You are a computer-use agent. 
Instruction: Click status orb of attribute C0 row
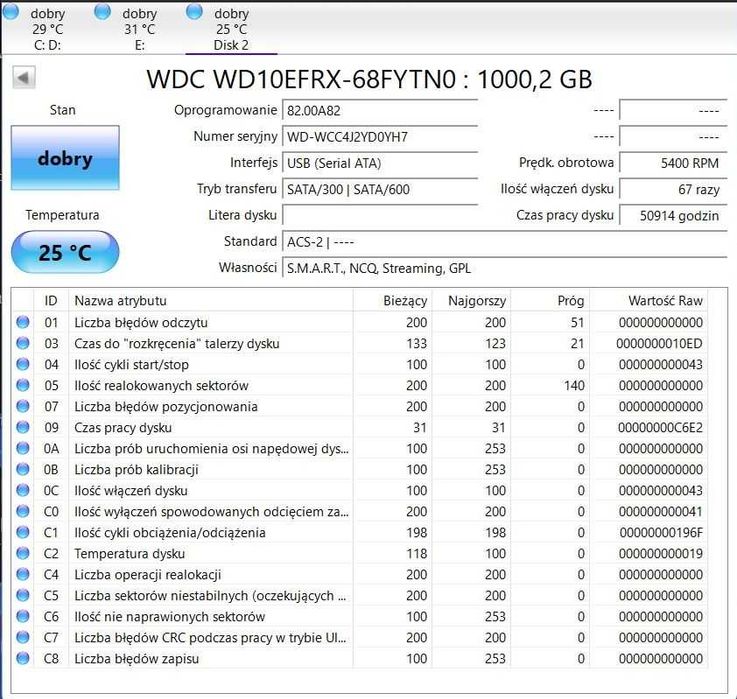23,511
